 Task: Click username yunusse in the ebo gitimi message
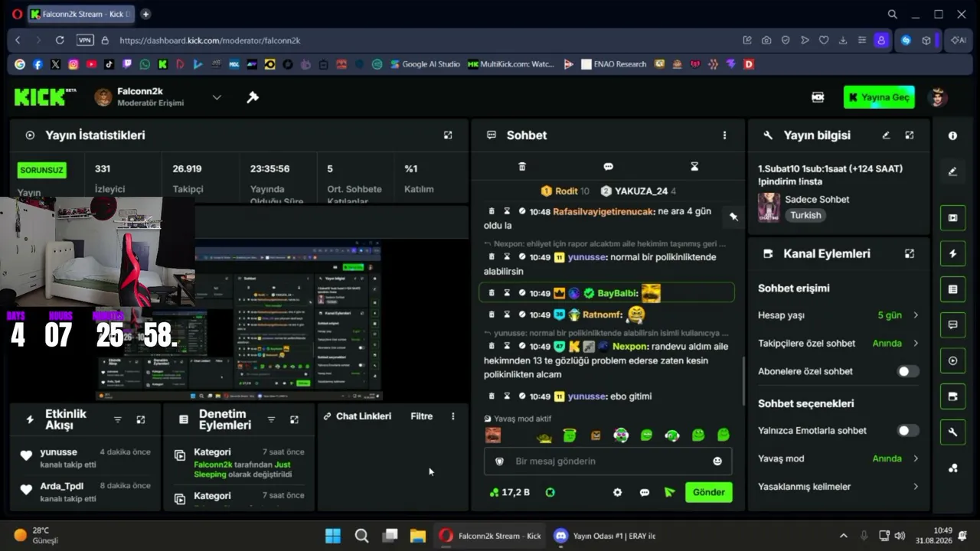(x=587, y=396)
